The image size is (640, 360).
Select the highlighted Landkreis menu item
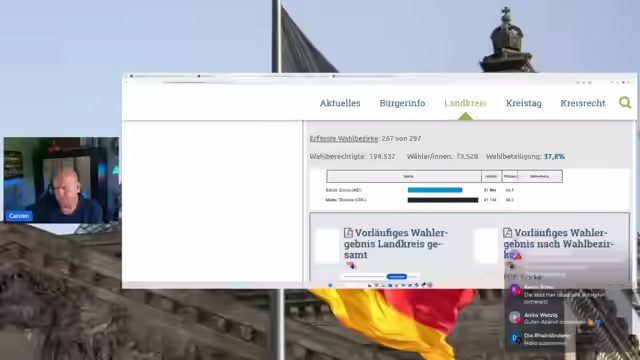coord(465,103)
